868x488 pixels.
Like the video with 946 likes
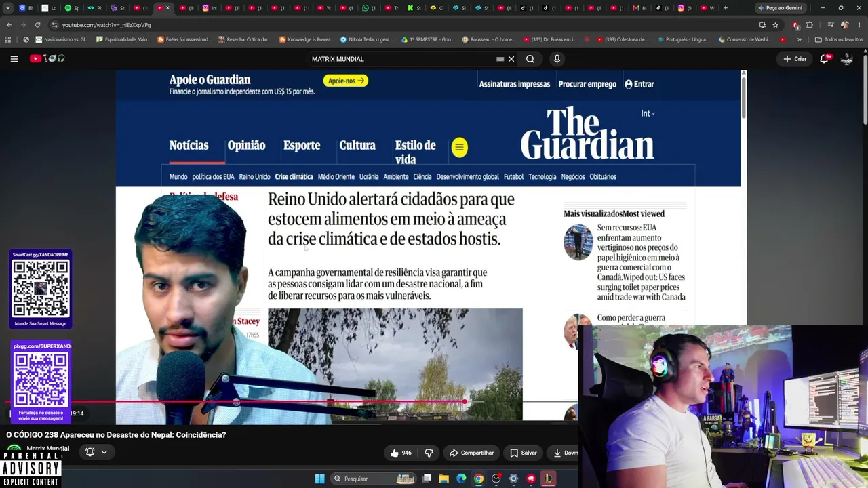pos(401,453)
